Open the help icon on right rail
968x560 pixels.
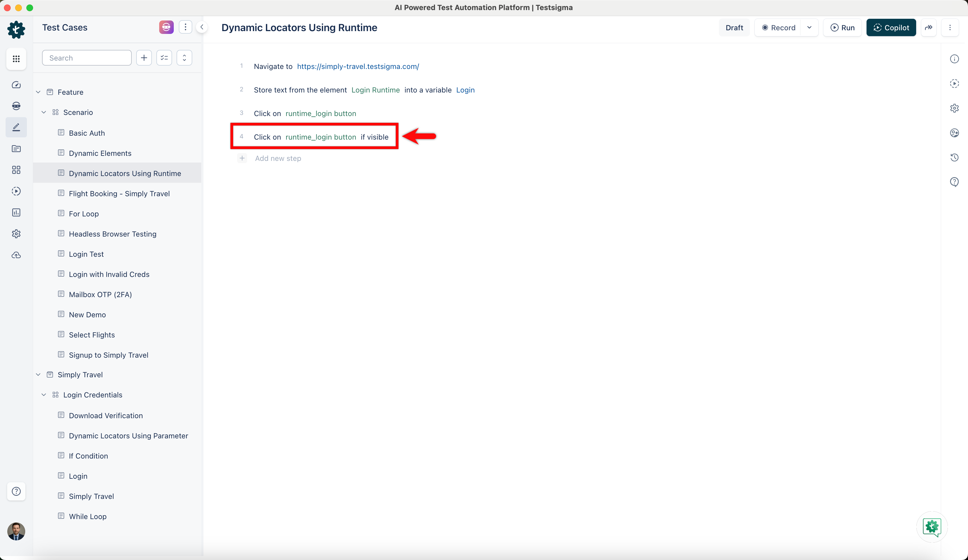pyautogui.click(x=955, y=182)
